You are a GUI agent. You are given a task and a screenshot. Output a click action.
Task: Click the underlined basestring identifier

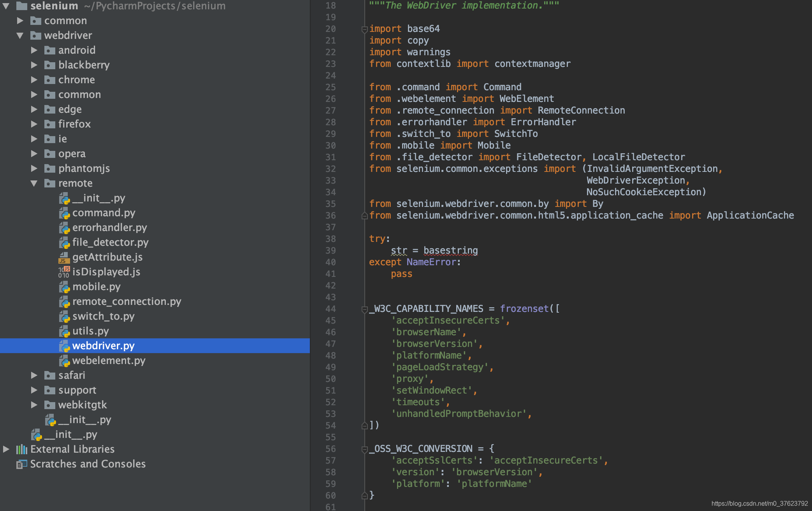(450, 250)
